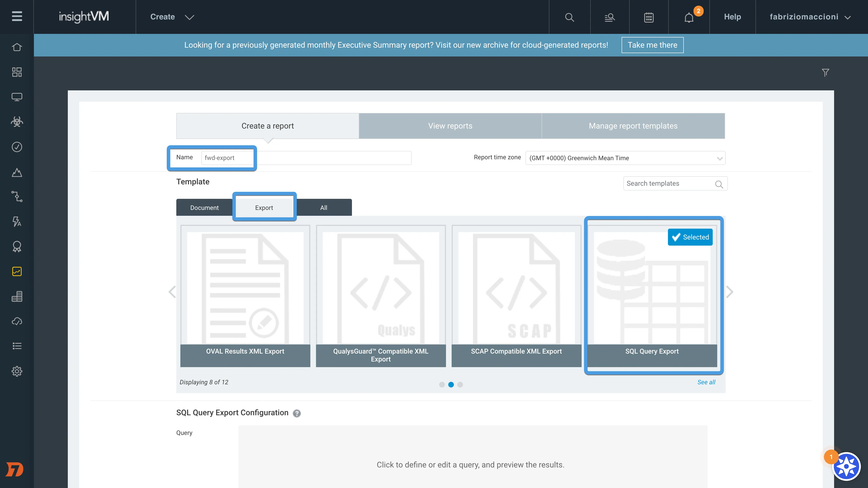Open the Assets monitor icon
The image size is (868, 488).
pyautogui.click(x=17, y=97)
